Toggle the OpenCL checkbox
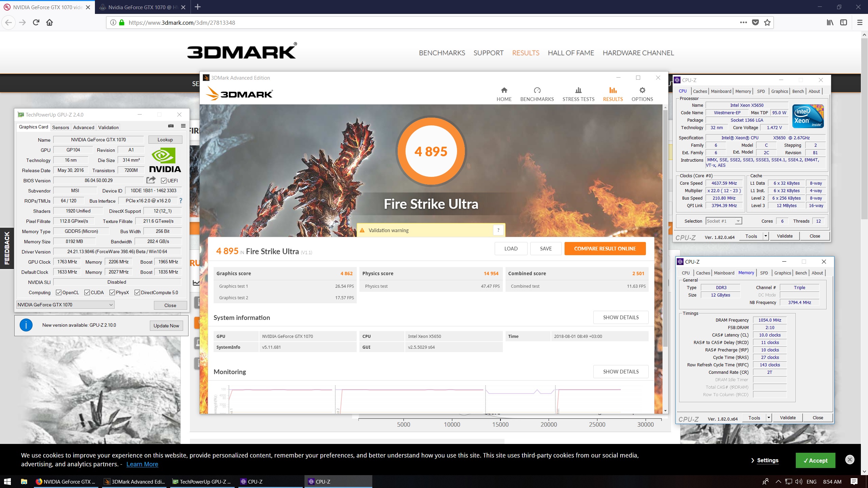 (59, 292)
